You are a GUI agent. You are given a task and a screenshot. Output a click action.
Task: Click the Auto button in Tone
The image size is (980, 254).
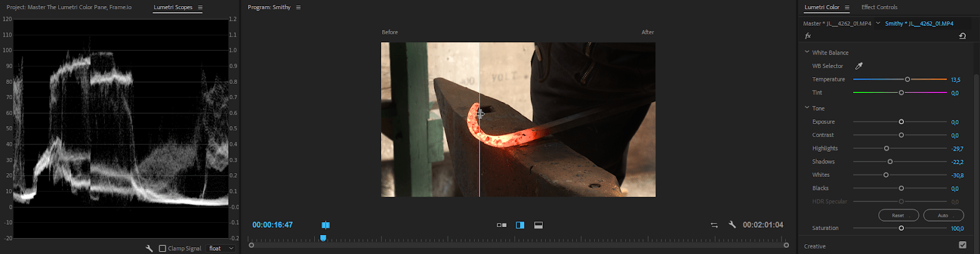click(943, 215)
